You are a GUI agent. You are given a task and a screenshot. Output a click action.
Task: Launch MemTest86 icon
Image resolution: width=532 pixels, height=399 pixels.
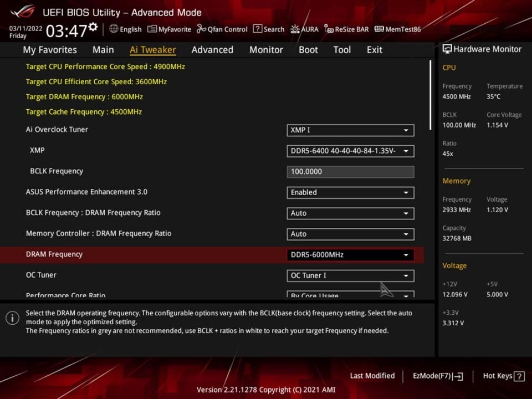pyautogui.click(x=379, y=29)
